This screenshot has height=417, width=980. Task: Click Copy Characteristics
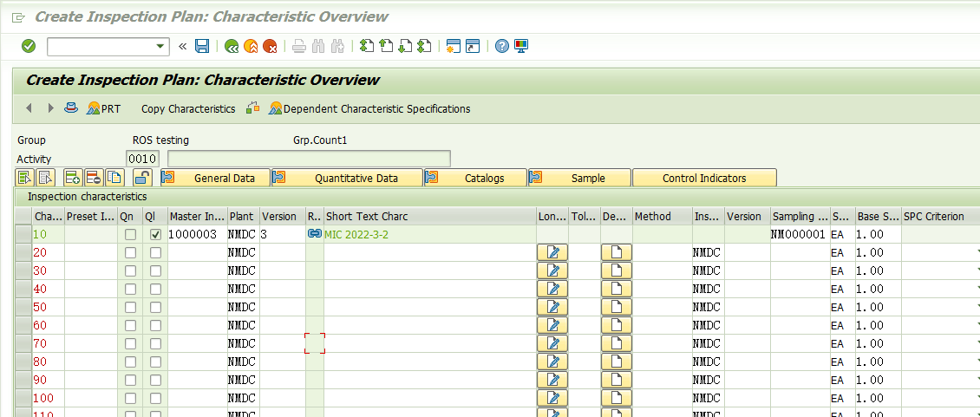click(188, 108)
